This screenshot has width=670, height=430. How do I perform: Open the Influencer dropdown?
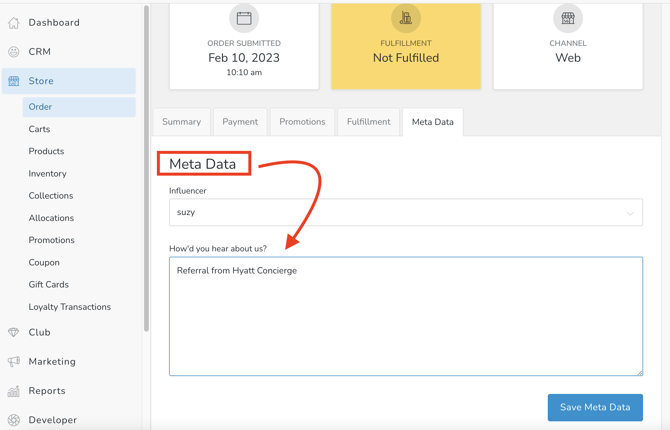point(405,212)
